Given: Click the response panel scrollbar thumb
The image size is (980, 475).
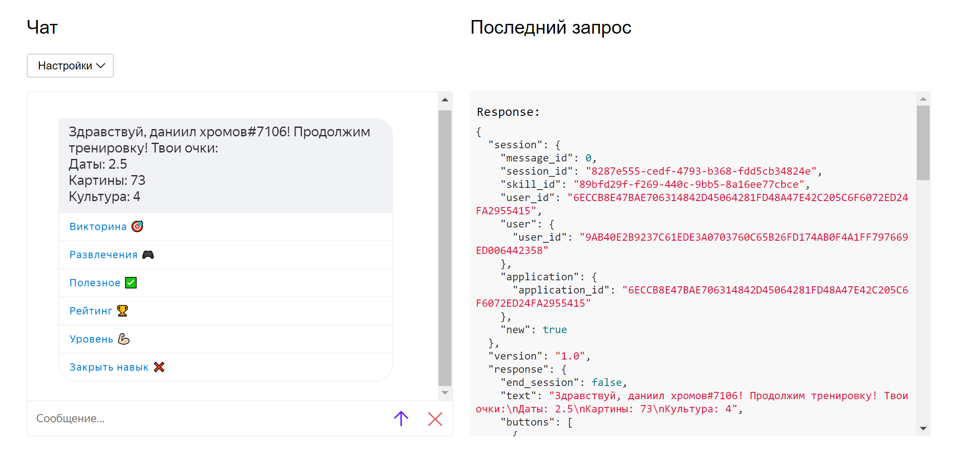Looking at the screenshot, I should tap(923, 143).
